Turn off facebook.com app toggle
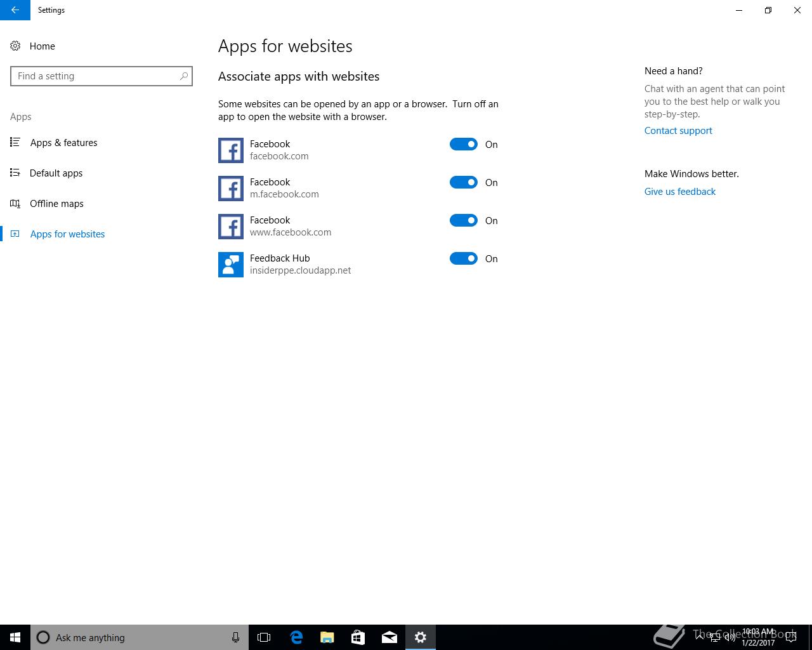Image resolution: width=812 pixels, height=650 pixels. tap(464, 144)
